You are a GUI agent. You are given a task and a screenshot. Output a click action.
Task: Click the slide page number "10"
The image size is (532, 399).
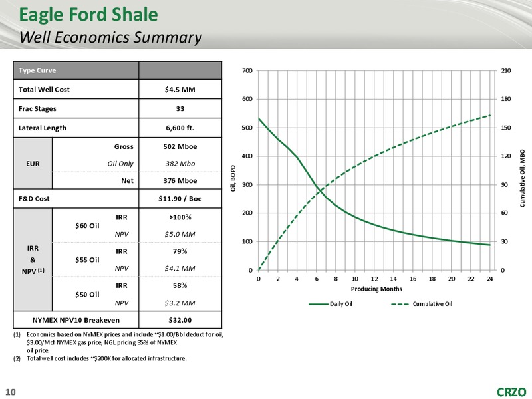coord(11,392)
